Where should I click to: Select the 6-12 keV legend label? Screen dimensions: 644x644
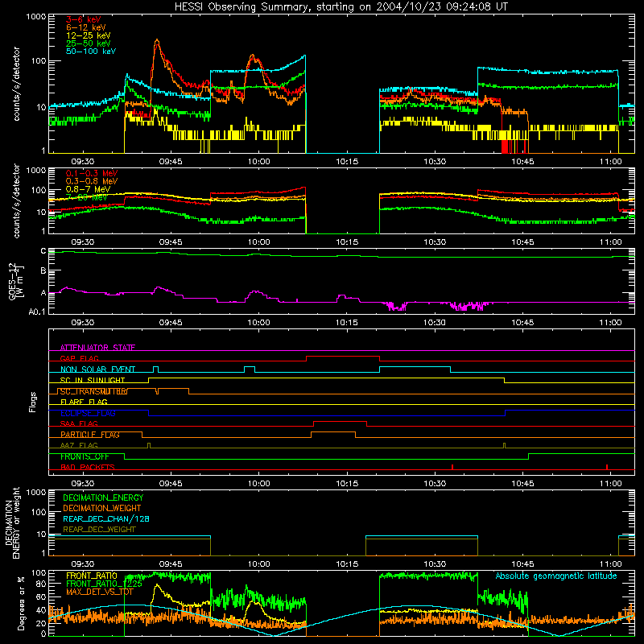pyautogui.click(x=86, y=27)
